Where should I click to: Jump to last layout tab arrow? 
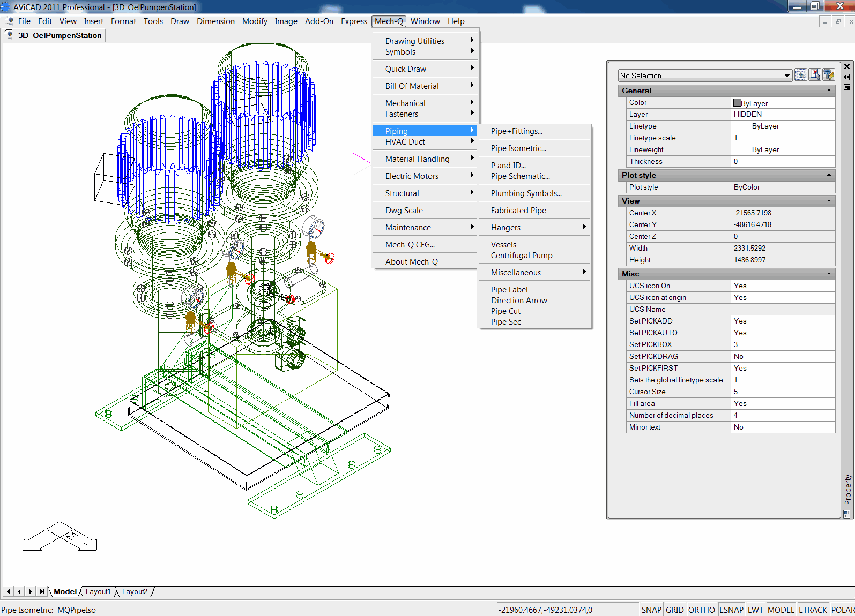click(x=42, y=591)
